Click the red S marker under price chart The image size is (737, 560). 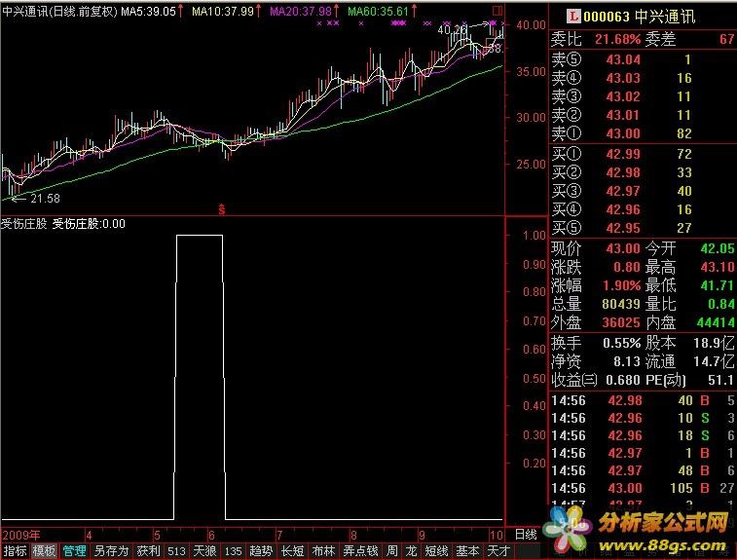coord(222,209)
